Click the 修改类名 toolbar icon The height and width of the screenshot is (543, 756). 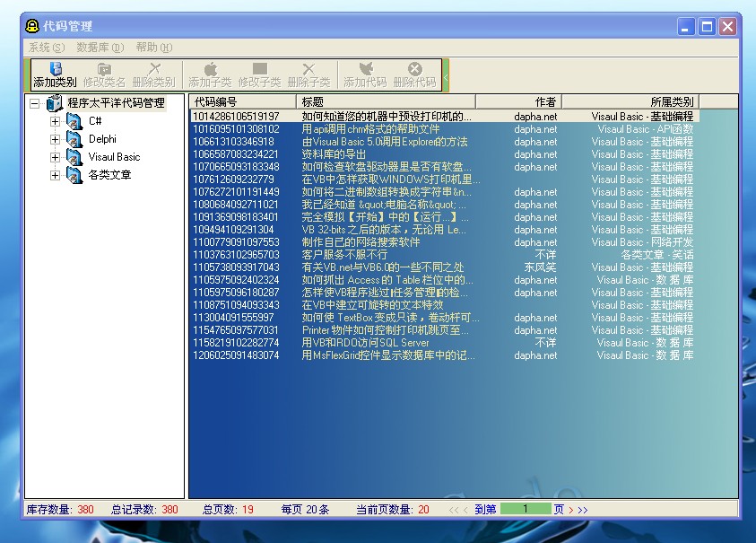click(x=104, y=68)
